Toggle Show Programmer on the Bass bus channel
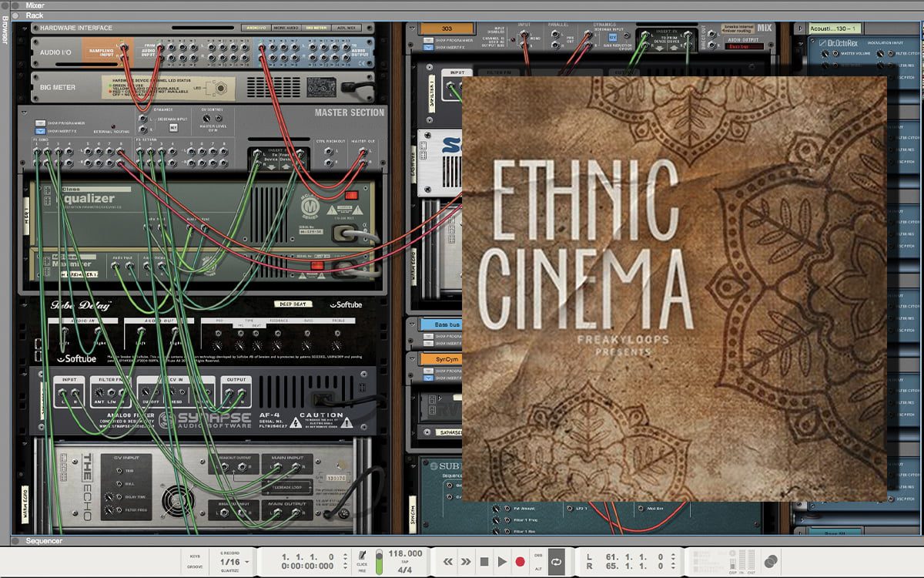The width and height of the screenshot is (924, 578). [427, 336]
